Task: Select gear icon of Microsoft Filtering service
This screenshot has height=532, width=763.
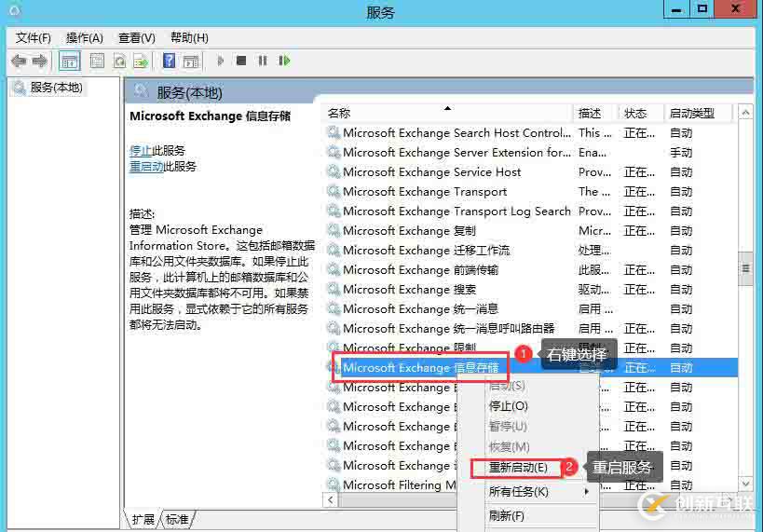Action: tap(334, 484)
